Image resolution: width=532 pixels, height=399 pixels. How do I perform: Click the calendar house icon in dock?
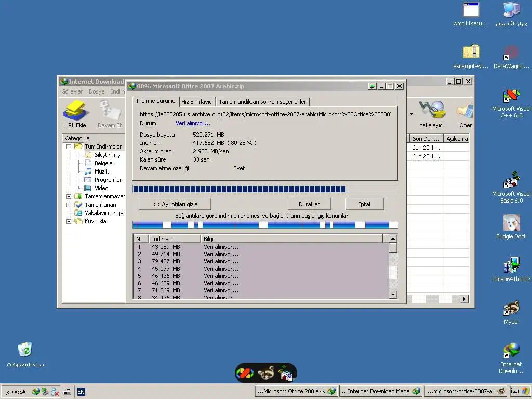pyautogui.click(x=286, y=373)
